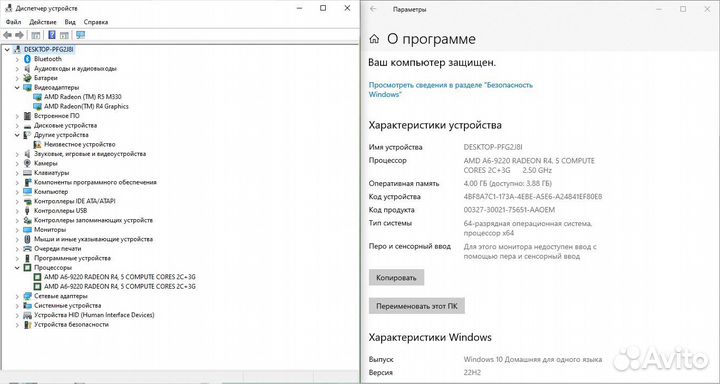Image resolution: width=720 pixels, height=384 pixels.
Task: Select Звуковые, игровые и видеоустройства row
Action: (90, 153)
